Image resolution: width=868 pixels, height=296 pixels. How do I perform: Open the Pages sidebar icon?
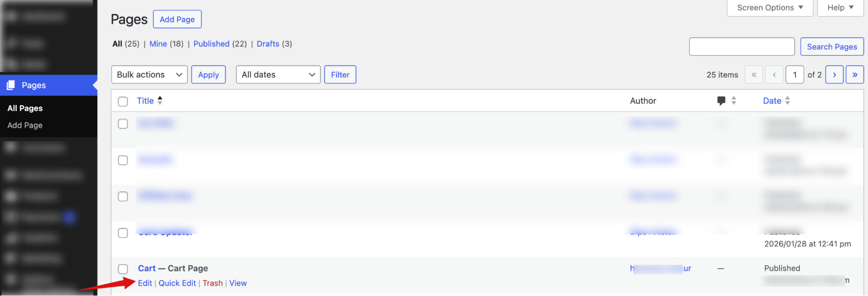[x=11, y=85]
